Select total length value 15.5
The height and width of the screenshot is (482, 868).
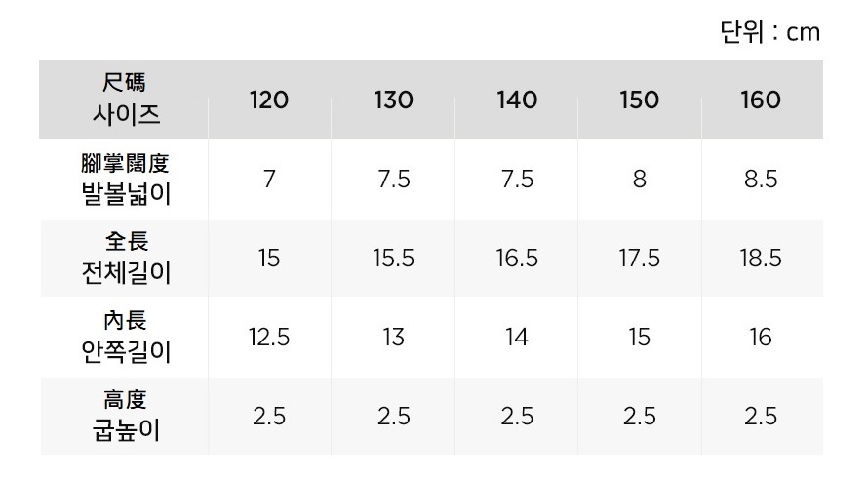coord(393,259)
